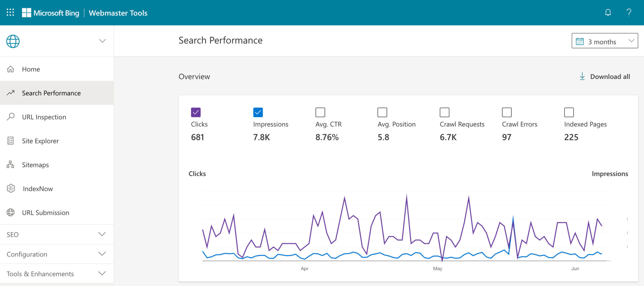The height and width of the screenshot is (286, 644).
Task: Navigate to Sitemaps
Action: click(57, 165)
